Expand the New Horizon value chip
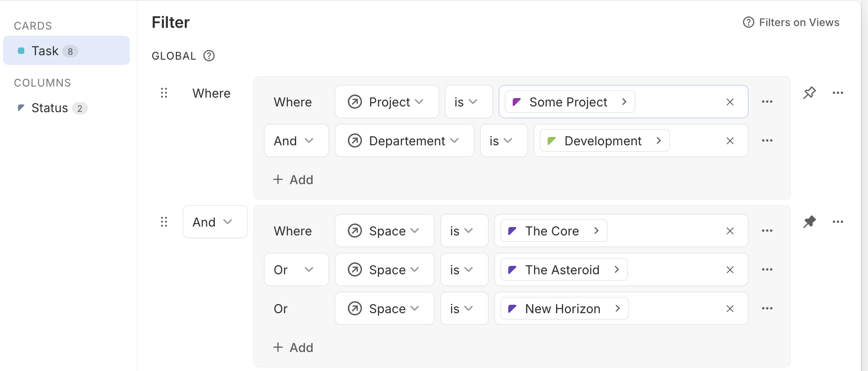The width and height of the screenshot is (868, 371). [617, 309]
